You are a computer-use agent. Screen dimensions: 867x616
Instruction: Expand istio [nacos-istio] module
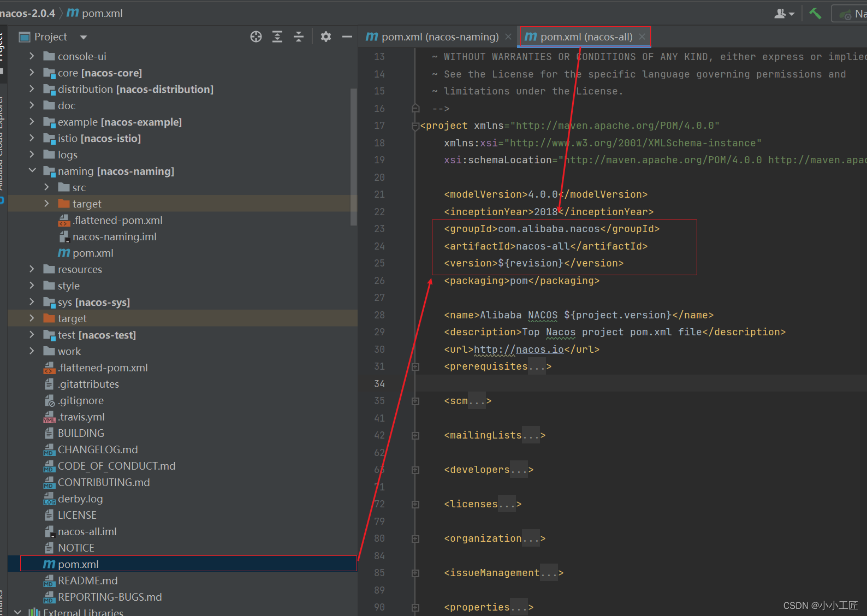pos(32,138)
